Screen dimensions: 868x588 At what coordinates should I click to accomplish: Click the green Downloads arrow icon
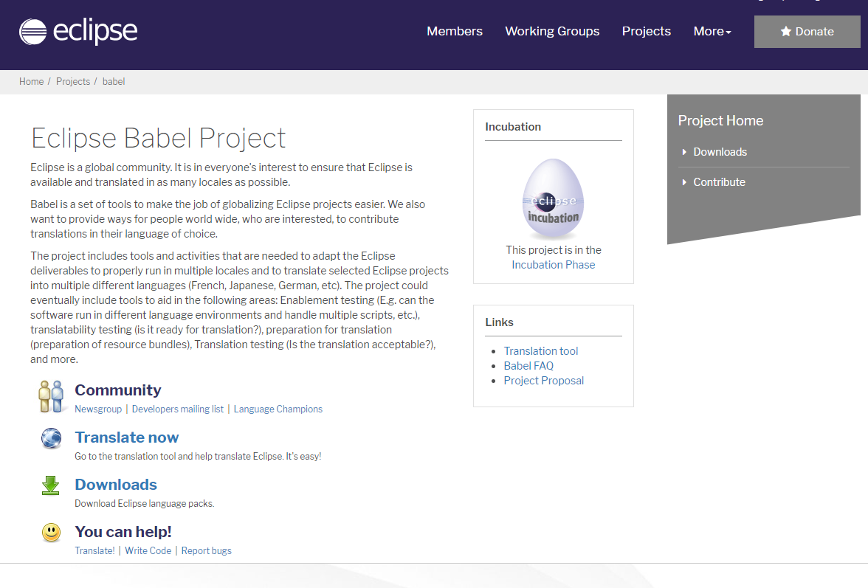pos(50,485)
